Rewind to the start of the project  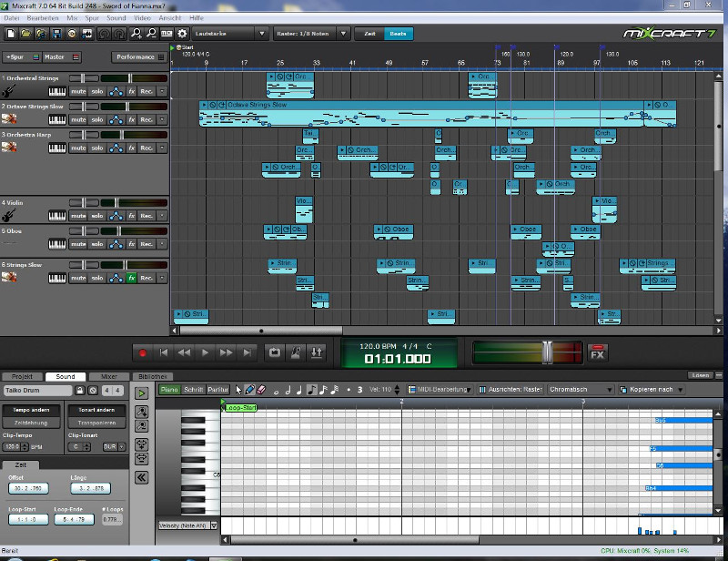[x=164, y=352]
